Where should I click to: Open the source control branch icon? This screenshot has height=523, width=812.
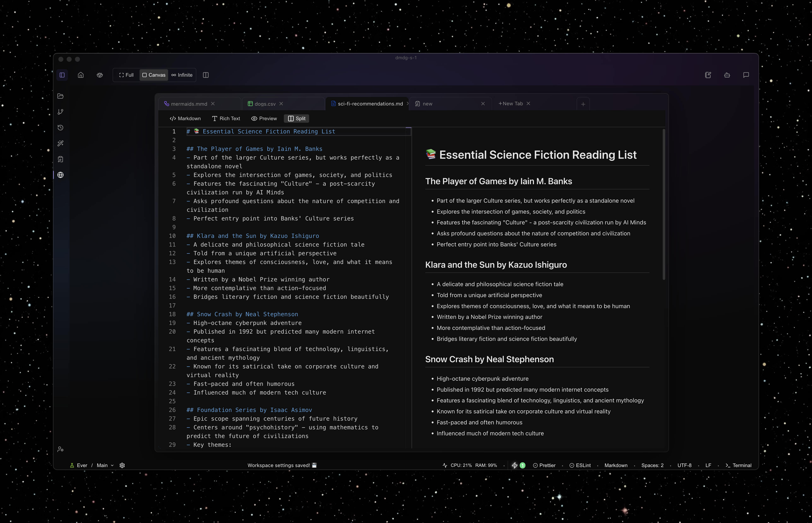(60, 112)
